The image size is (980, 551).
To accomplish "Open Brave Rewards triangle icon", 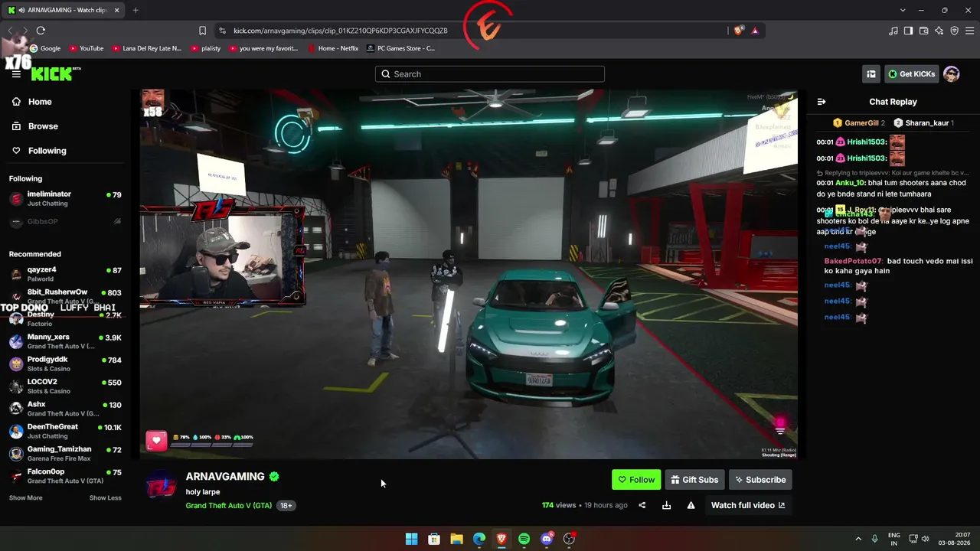I will point(755,31).
